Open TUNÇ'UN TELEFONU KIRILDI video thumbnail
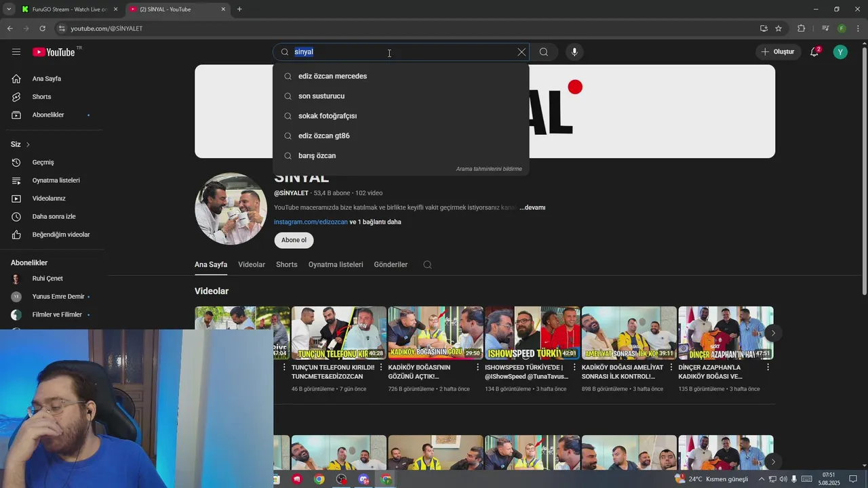 coord(339,333)
